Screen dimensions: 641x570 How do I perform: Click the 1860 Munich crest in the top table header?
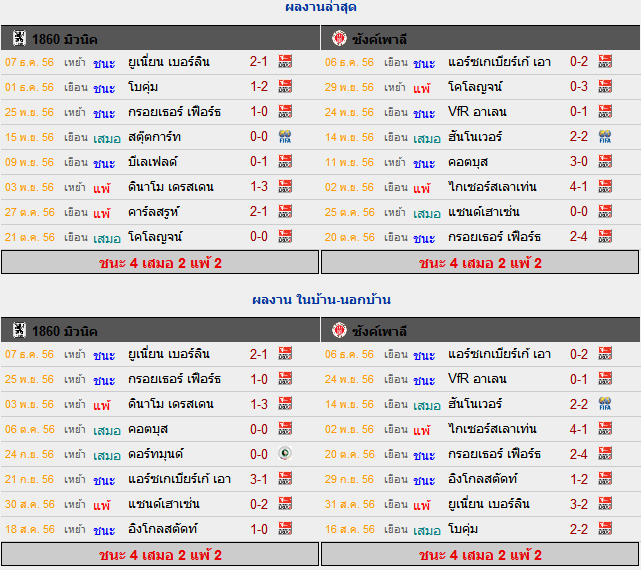[x=19, y=38]
